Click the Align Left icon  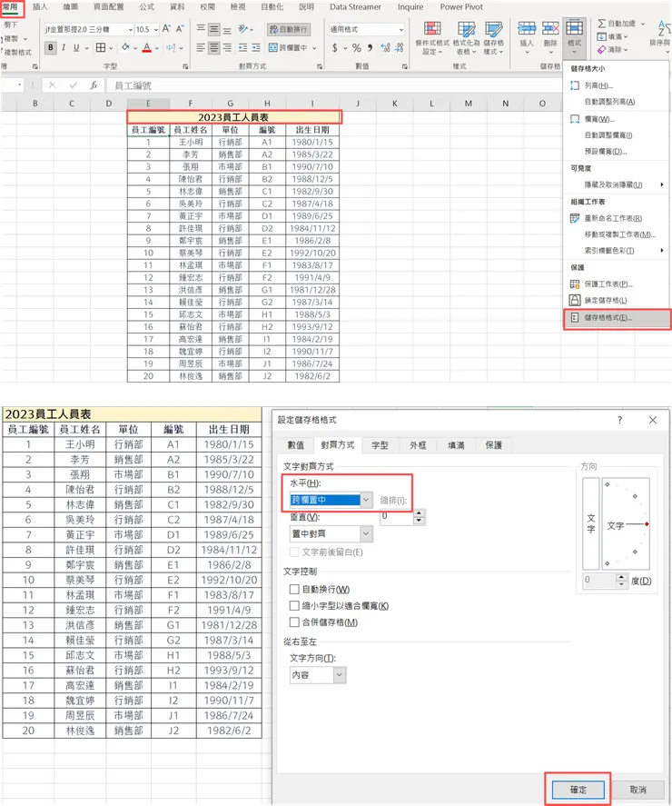(201, 48)
